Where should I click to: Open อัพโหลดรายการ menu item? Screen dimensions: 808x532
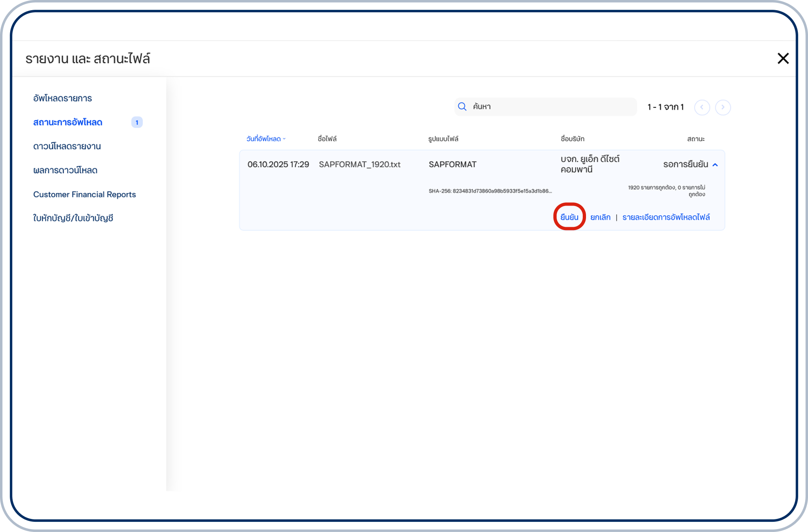tap(62, 98)
